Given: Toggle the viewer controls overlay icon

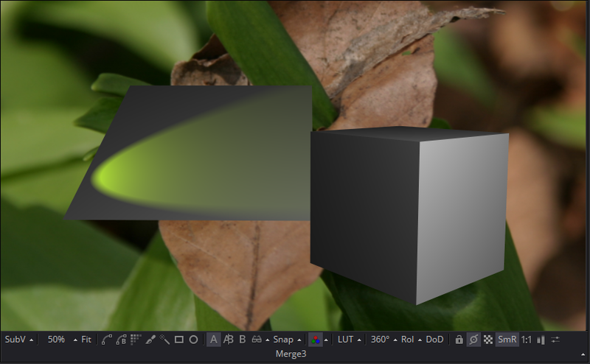Looking at the screenshot, I should point(473,340).
